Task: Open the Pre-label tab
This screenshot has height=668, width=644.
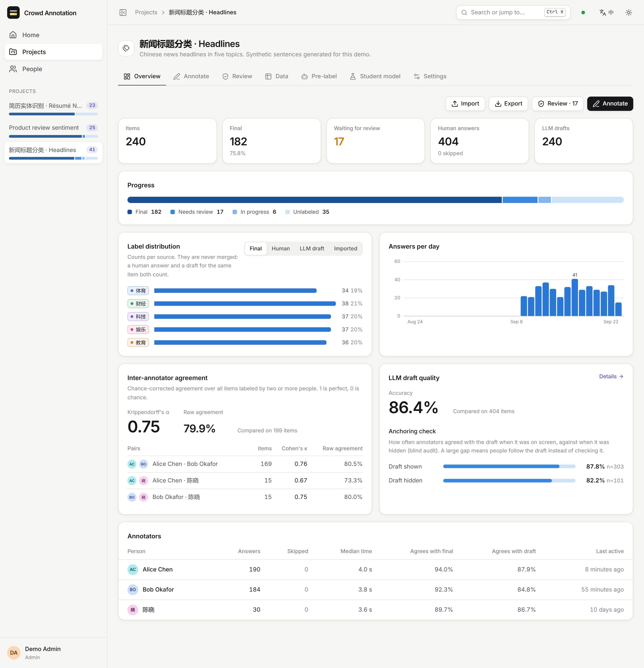Action: coord(319,76)
